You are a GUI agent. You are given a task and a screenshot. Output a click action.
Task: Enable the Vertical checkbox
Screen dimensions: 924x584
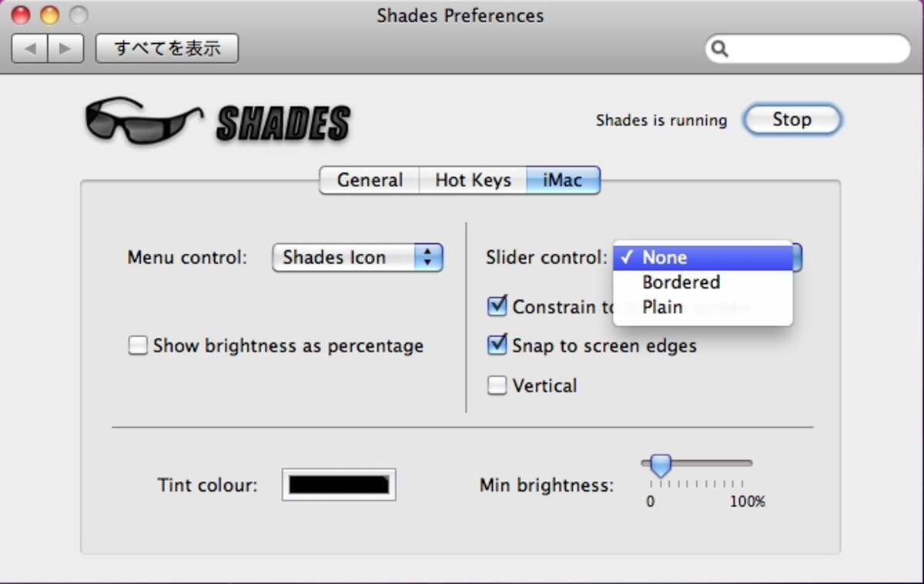point(497,385)
